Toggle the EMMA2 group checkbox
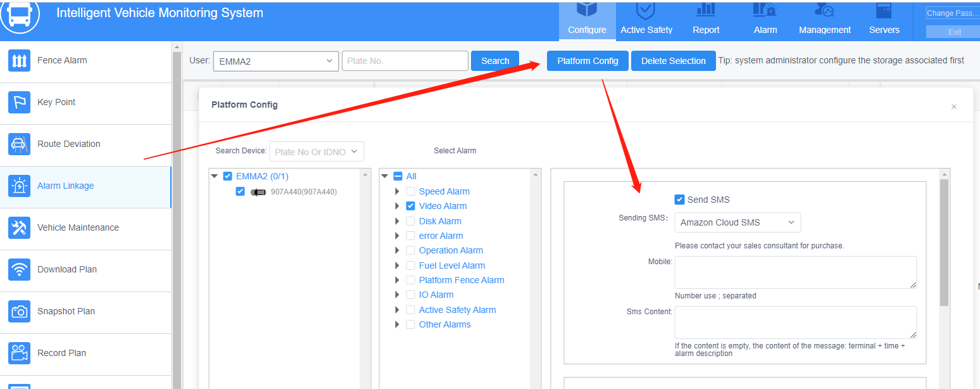980x389 pixels. (x=228, y=176)
